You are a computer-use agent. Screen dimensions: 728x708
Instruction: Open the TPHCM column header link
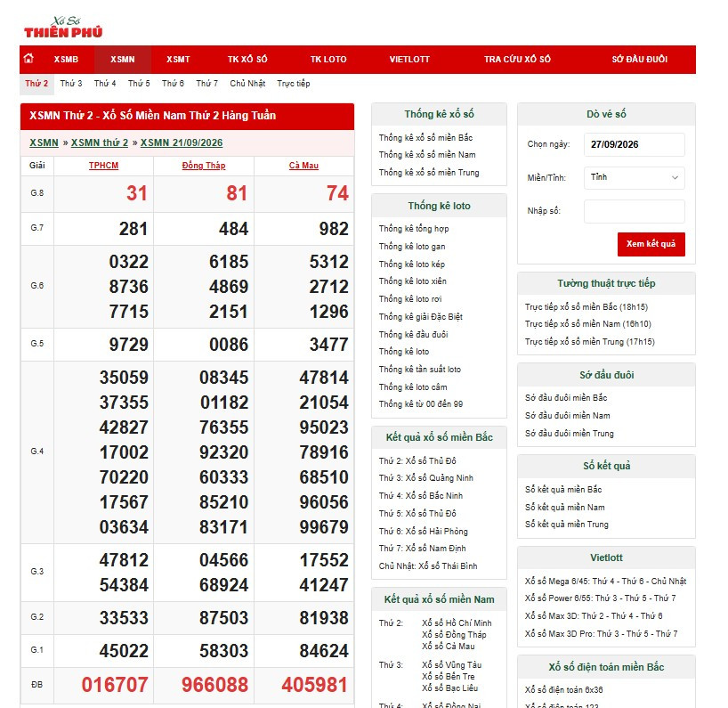pos(103,166)
